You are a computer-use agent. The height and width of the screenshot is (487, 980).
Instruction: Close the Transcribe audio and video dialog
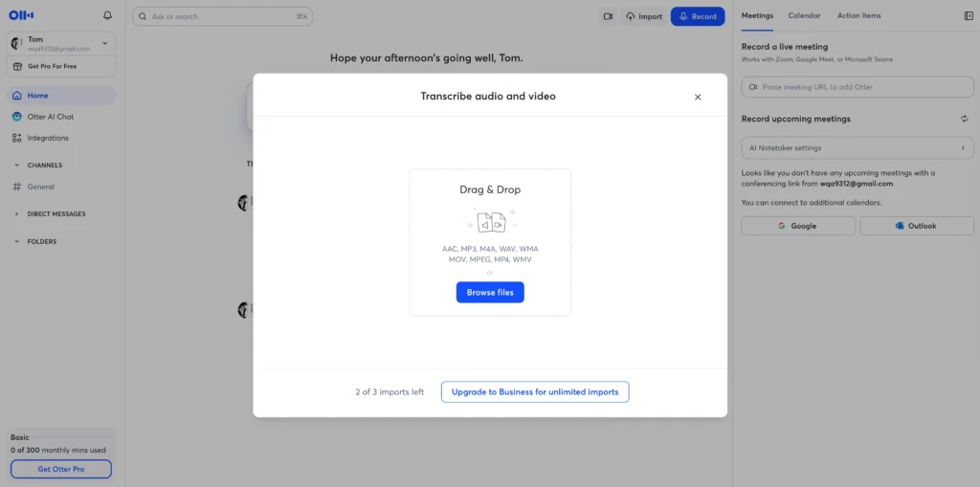(x=698, y=97)
